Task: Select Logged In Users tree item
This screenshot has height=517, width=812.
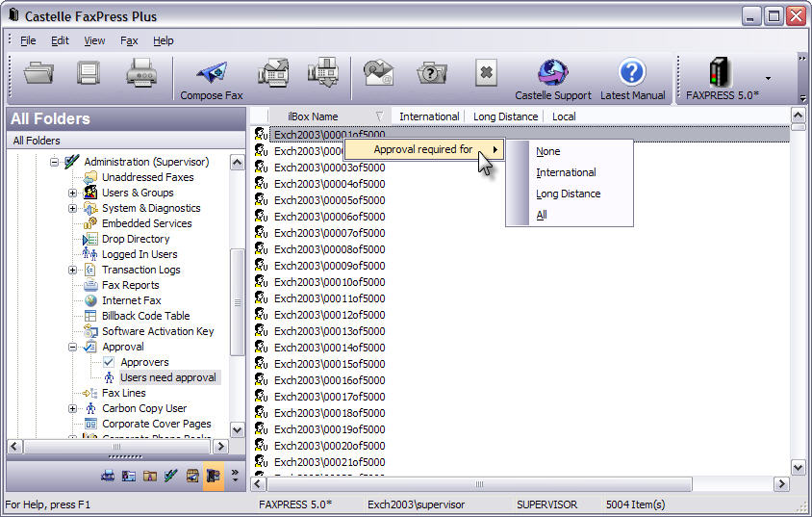Action: (140, 254)
